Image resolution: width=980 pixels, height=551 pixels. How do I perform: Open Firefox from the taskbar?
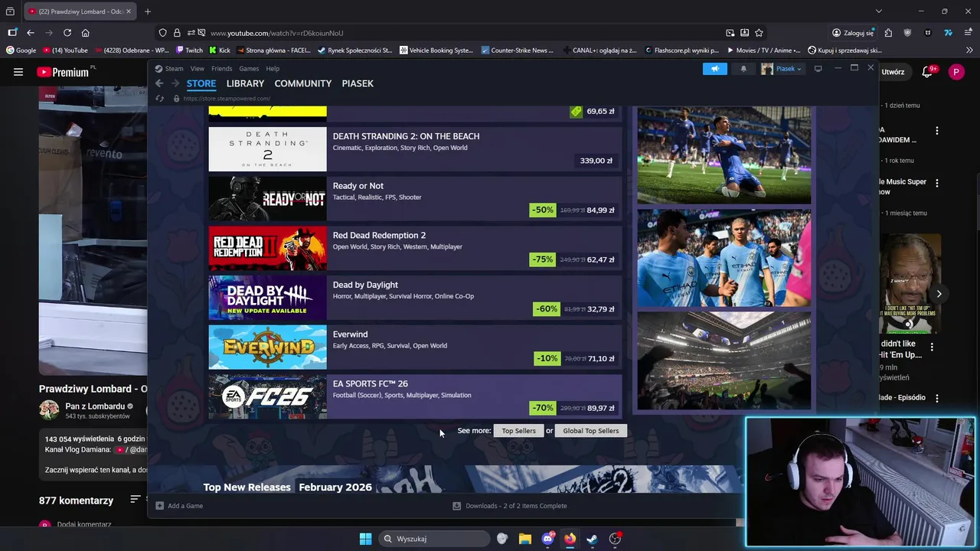[x=570, y=539]
